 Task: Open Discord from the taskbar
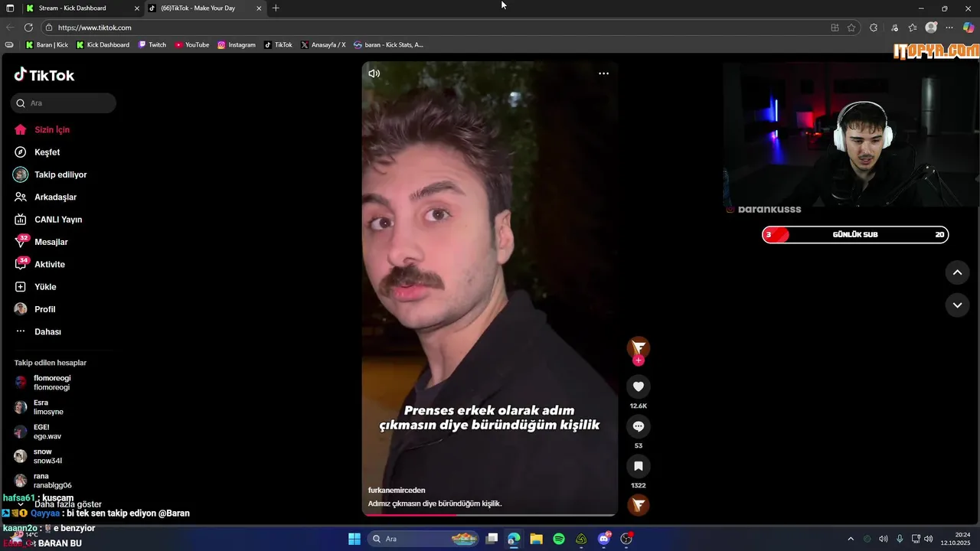coord(604,539)
